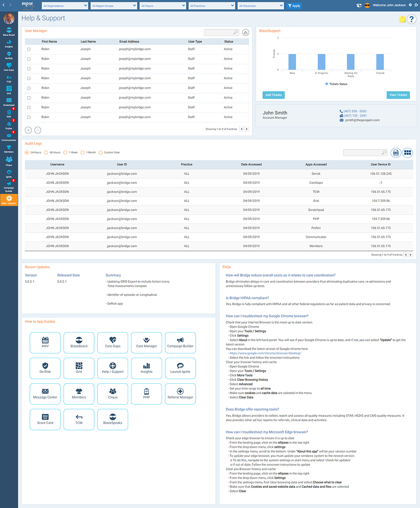Click the remove user minus icon

point(37,130)
